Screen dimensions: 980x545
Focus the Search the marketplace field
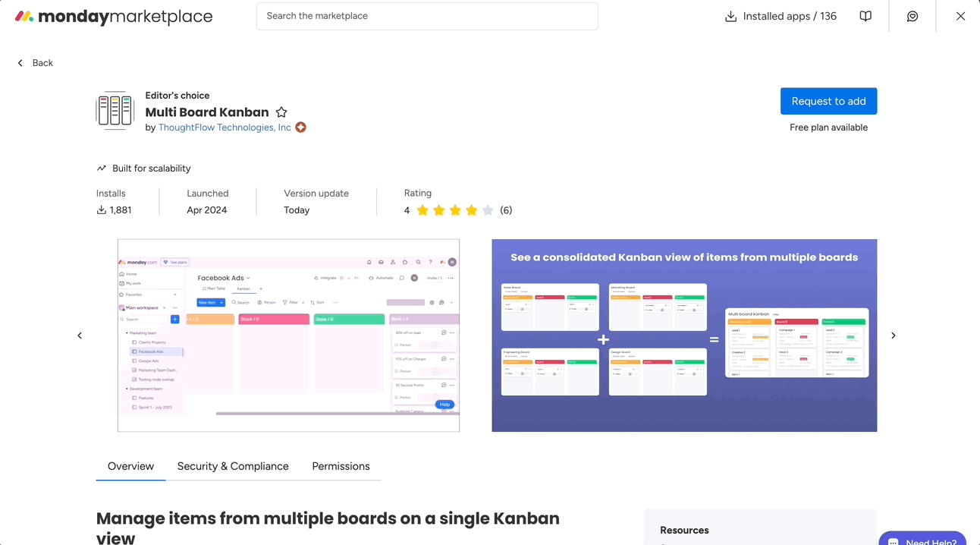[427, 16]
